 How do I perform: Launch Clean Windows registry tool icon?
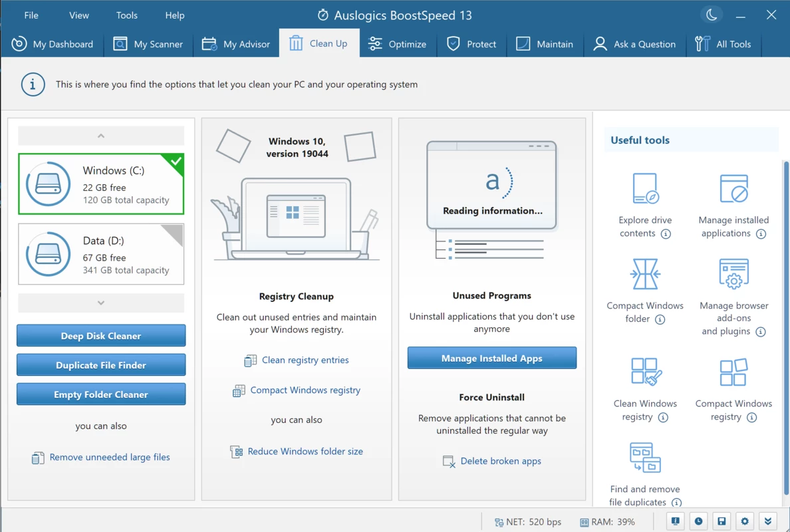pos(646,372)
